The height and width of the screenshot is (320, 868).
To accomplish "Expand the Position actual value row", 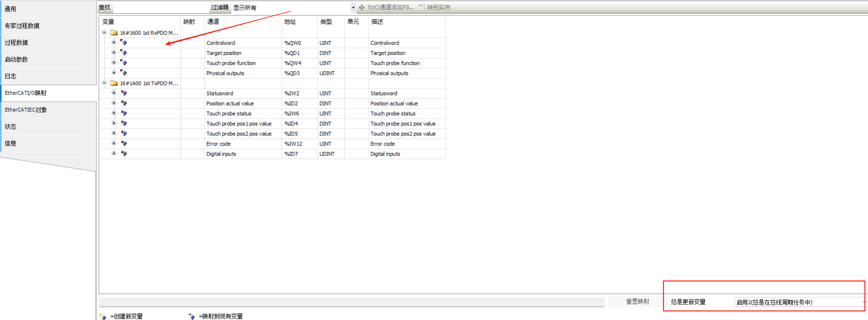I will [114, 103].
